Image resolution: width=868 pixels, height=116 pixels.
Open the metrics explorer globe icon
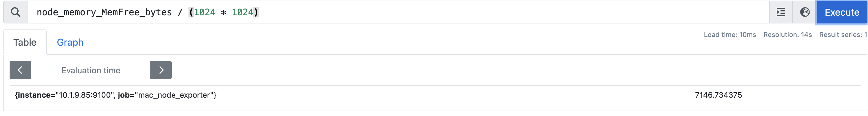pyautogui.click(x=805, y=12)
